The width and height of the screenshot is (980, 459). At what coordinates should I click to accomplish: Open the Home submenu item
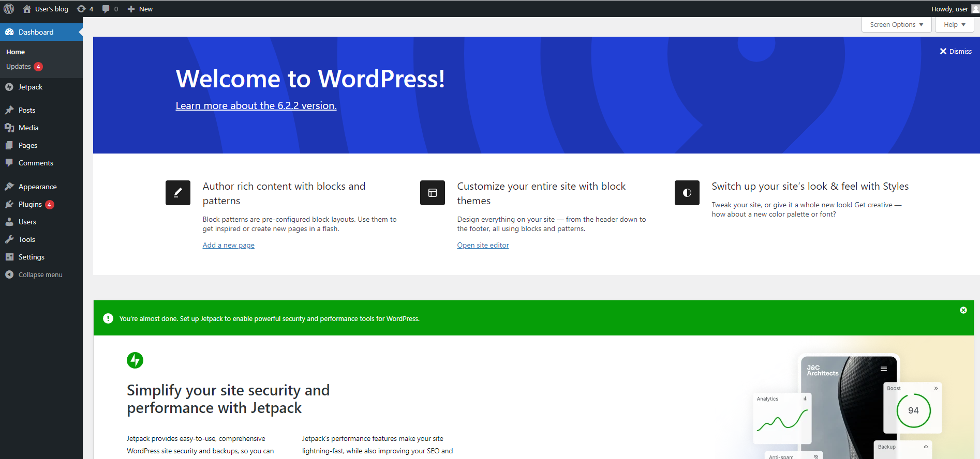point(16,52)
